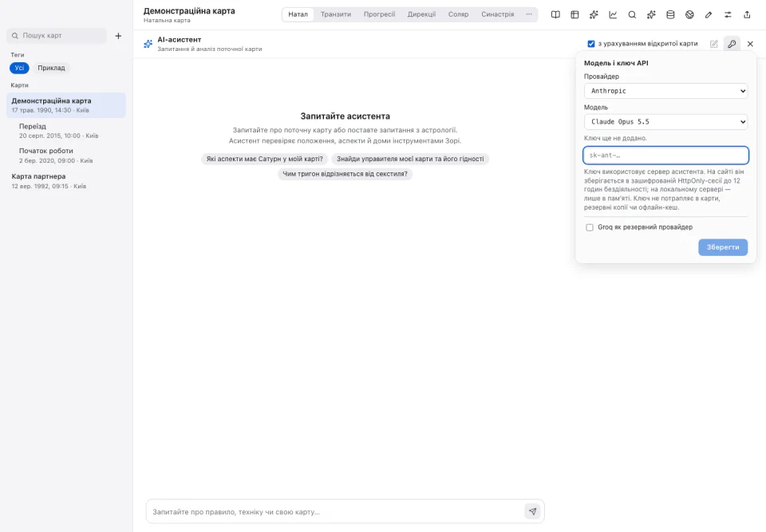
Task: Switch to the Натал tab
Action: click(298, 14)
